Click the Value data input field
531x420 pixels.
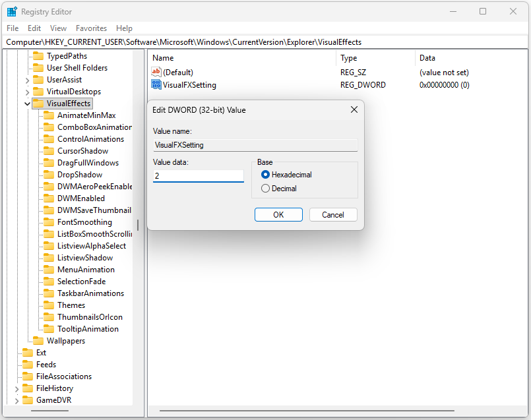tap(198, 175)
